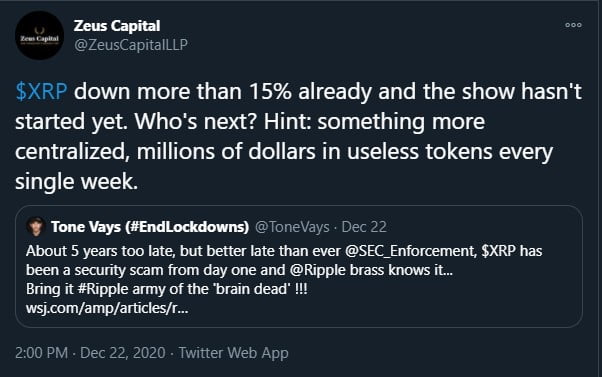Open the @Ripple mention
Screen dimensions: 602x377
pos(318,270)
